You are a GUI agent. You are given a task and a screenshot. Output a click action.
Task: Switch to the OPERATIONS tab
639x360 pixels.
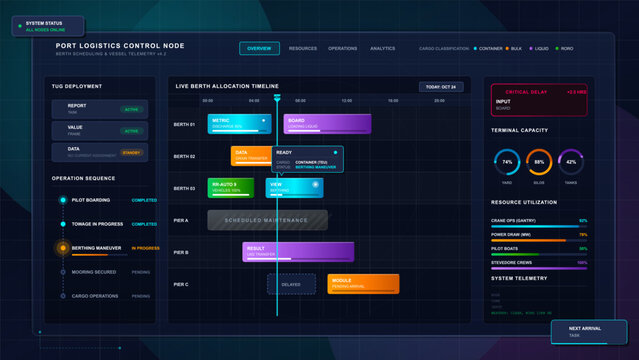click(x=342, y=49)
